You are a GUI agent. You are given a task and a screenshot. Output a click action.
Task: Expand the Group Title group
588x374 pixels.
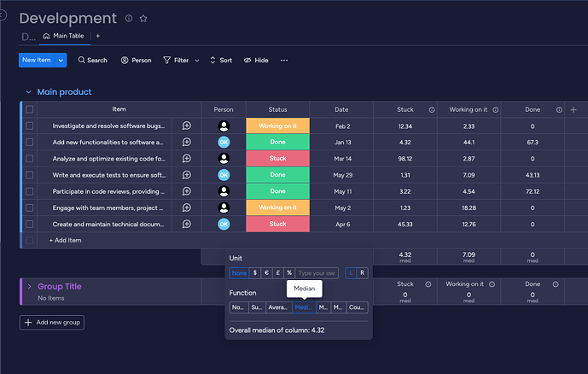click(x=29, y=286)
